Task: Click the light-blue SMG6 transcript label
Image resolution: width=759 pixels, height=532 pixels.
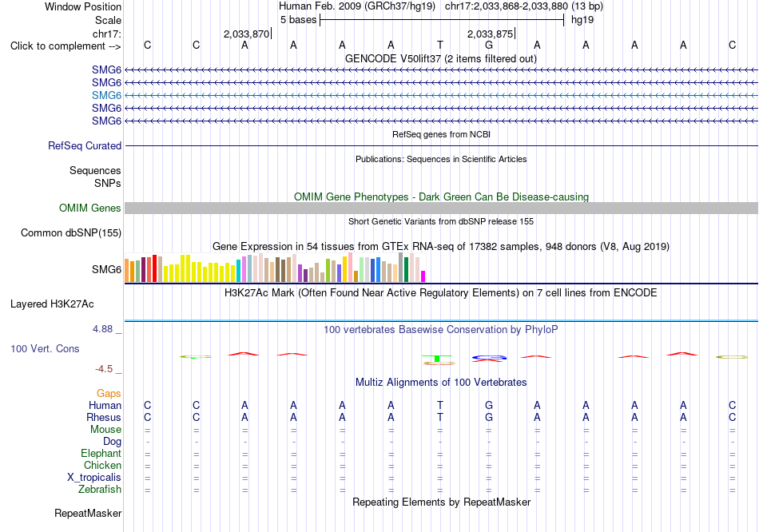Action: (106, 95)
